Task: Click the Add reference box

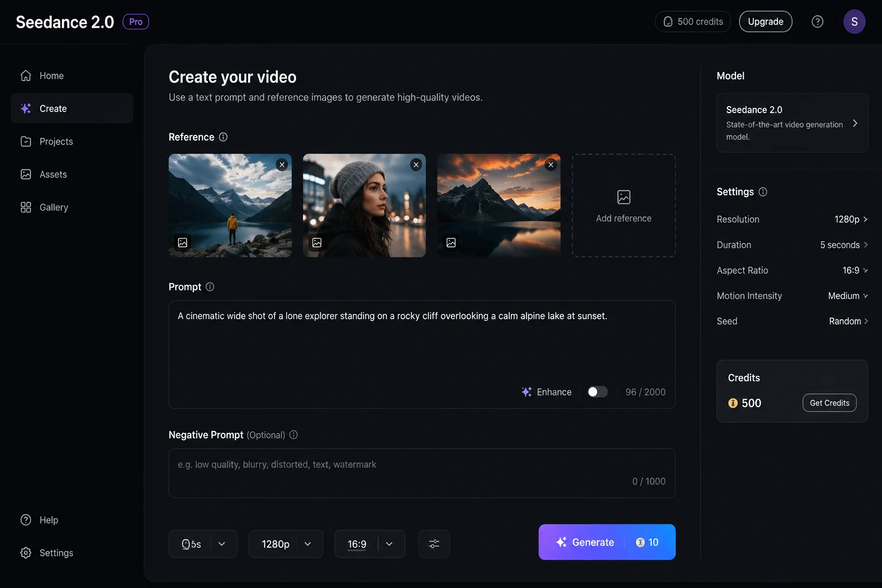Action: pos(624,206)
